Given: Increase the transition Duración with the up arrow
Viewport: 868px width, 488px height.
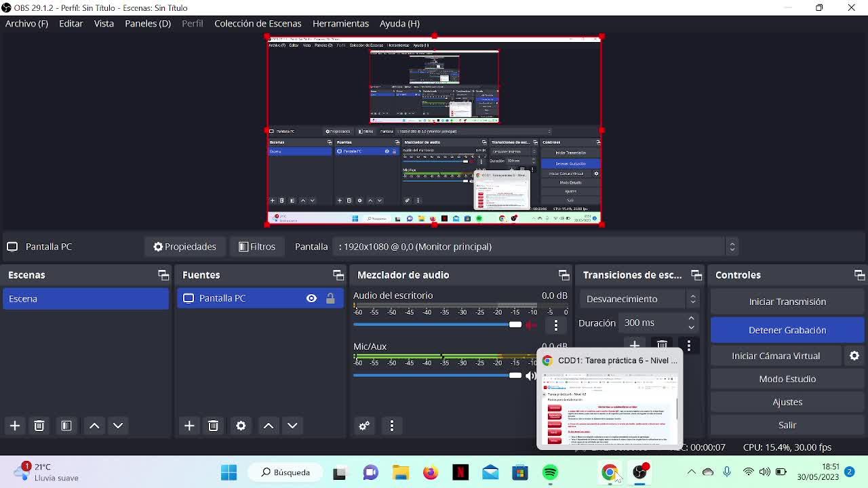Looking at the screenshot, I should pyautogui.click(x=691, y=319).
